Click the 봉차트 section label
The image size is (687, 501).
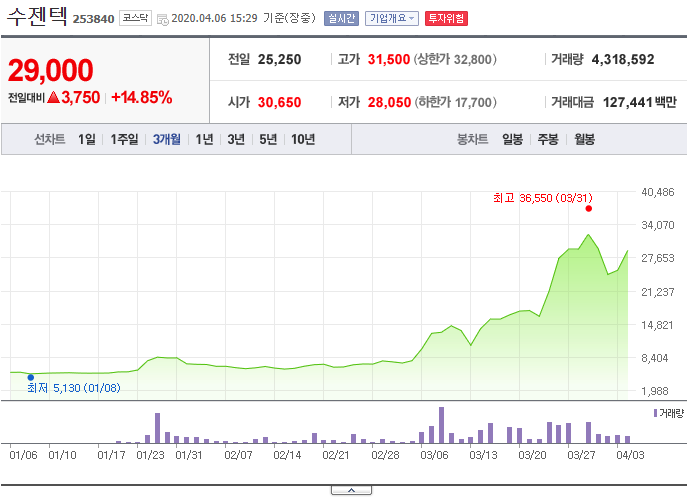coord(472,139)
